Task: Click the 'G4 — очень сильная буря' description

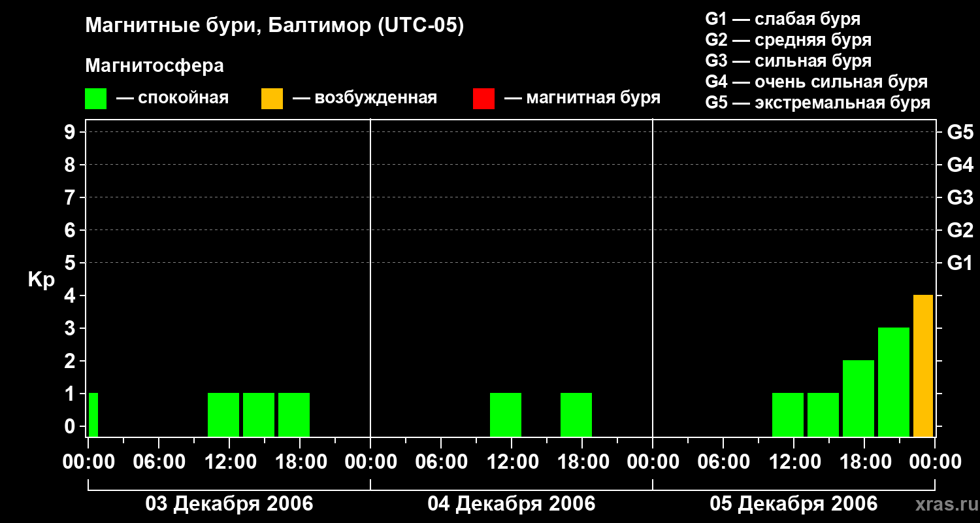Action: click(x=816, y=82)
